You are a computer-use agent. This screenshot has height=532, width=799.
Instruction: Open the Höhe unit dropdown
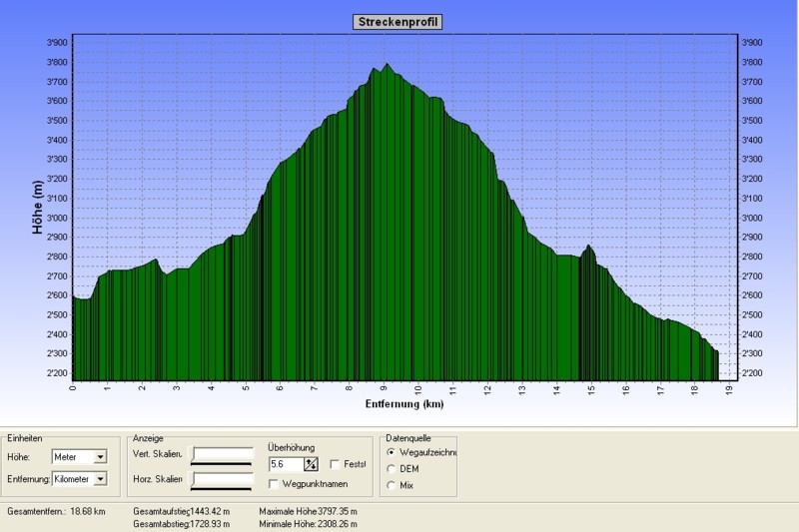99,457
